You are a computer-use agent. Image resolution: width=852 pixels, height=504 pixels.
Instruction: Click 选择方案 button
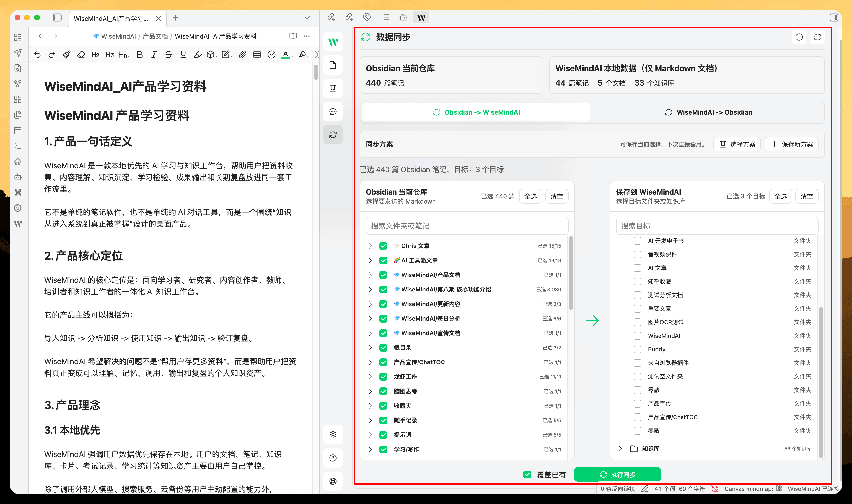click(x=737, y=144)
